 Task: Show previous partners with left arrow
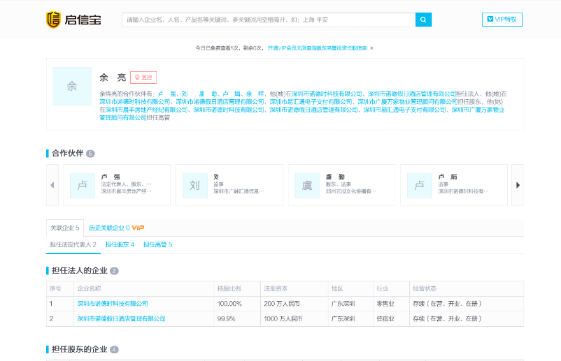pyautogui.click(x=52, y=185)
